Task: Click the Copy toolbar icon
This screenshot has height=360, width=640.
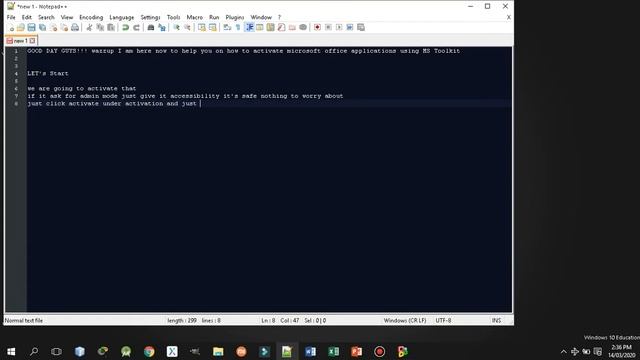Action: (100, 27)
